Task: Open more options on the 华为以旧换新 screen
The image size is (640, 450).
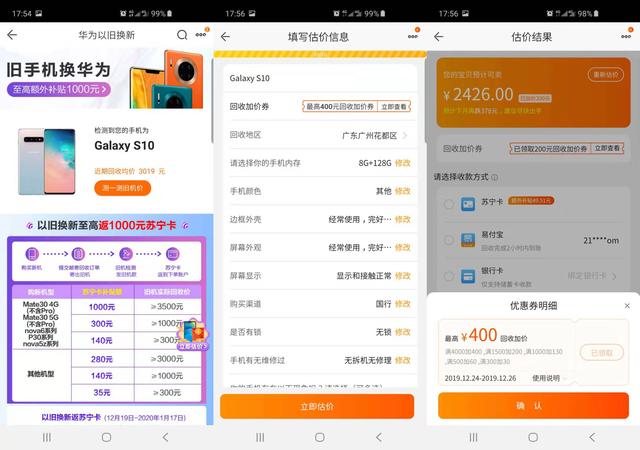Action: (x=201, y=35)
